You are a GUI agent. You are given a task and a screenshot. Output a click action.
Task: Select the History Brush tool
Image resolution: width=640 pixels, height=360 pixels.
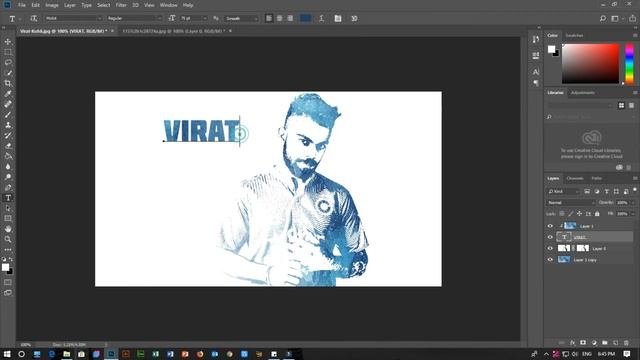point(8,136)
